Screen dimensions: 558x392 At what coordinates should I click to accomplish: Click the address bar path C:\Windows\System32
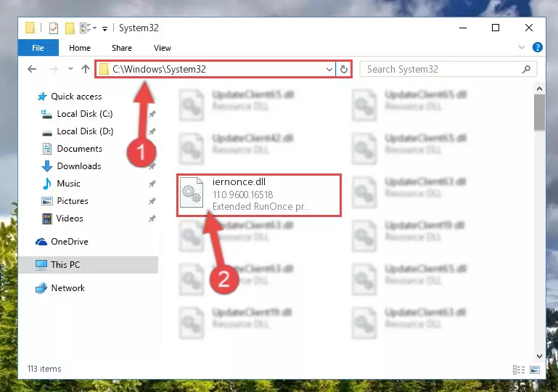tap(159, 69)
